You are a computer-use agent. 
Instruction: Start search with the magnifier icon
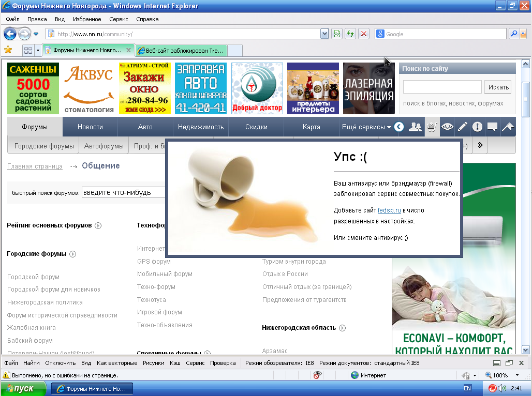[x=514, y=34]
